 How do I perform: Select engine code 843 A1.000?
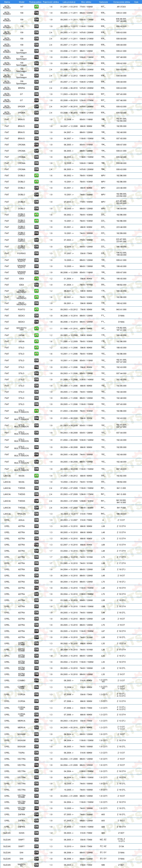[121, 309]
